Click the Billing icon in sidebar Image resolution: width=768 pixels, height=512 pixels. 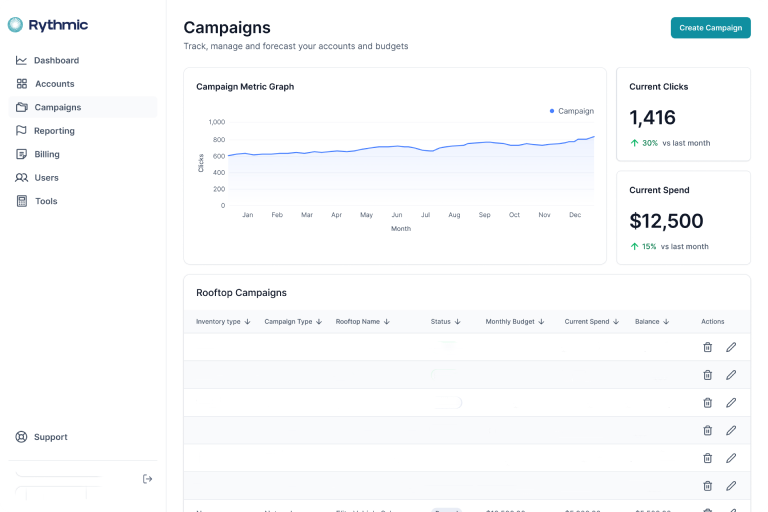(x=22, y=154)
